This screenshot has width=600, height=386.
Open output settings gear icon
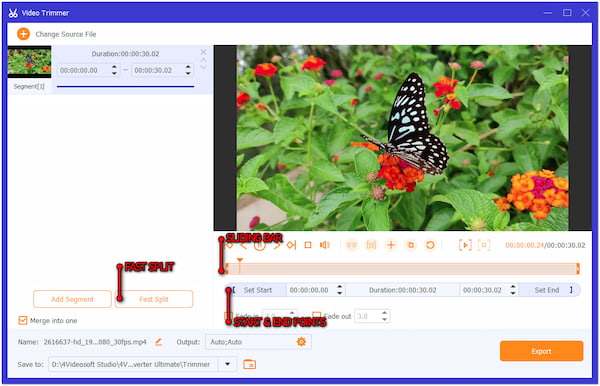coord(302,342)
